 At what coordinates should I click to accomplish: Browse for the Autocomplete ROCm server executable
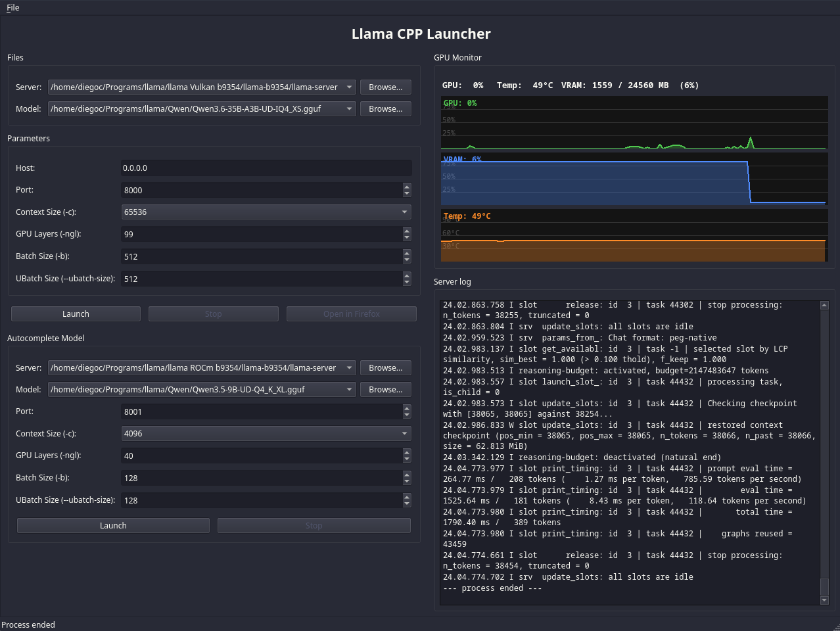(386, 368)
